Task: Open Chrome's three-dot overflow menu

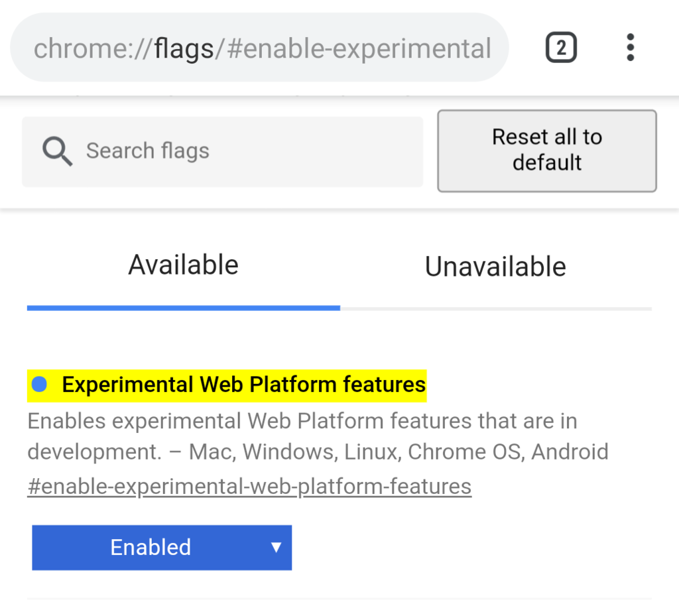Action: point(630,48)
